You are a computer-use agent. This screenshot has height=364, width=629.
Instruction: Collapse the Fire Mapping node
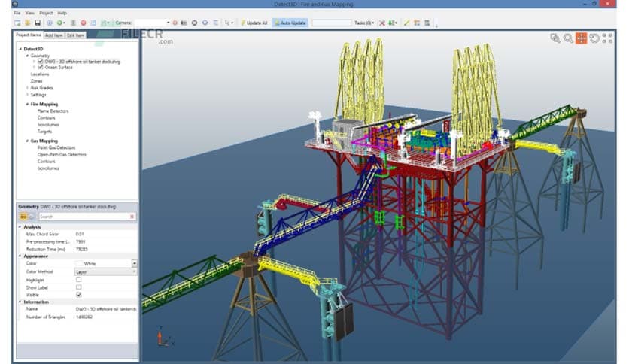click(27, 105)
